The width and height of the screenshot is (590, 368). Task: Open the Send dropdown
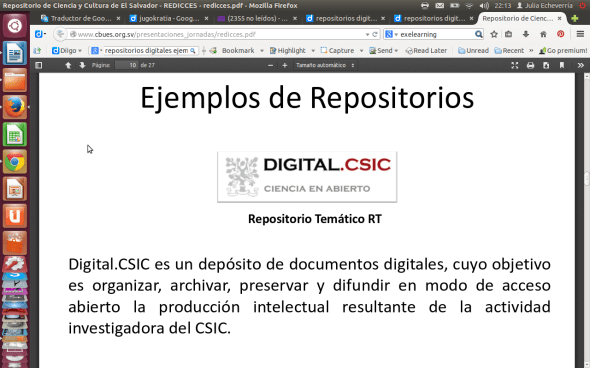pos(384,50)
